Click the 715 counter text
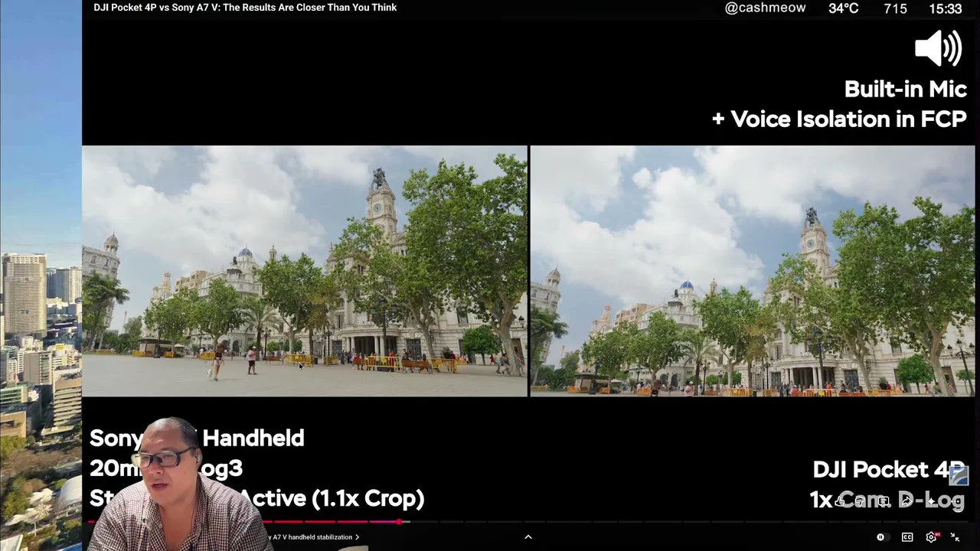The height and width of the screenshot is (551, 980). (895, 8)
